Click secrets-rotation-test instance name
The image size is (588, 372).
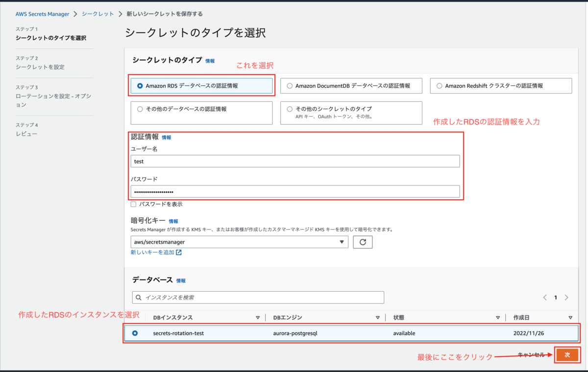(x=178, y=333)
